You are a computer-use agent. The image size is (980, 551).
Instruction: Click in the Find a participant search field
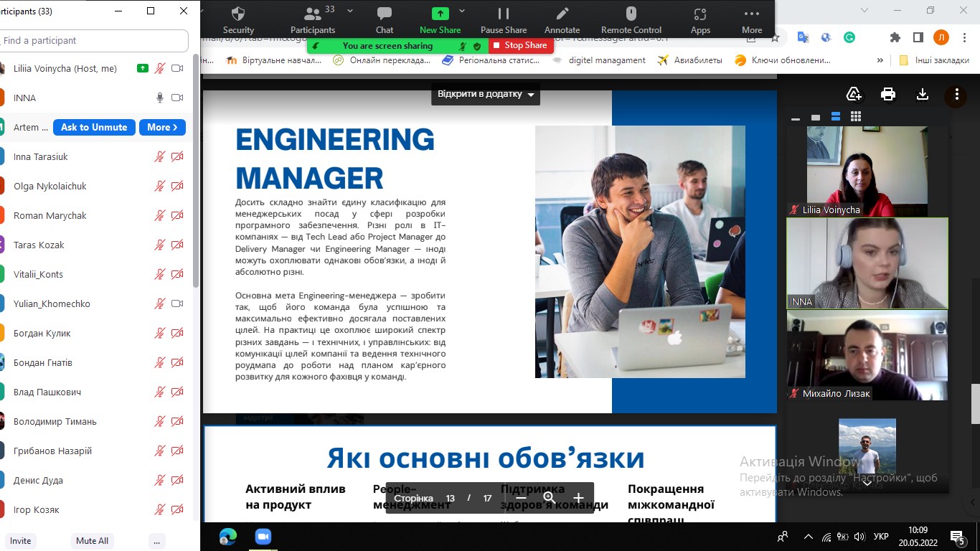tap(94, 40)
